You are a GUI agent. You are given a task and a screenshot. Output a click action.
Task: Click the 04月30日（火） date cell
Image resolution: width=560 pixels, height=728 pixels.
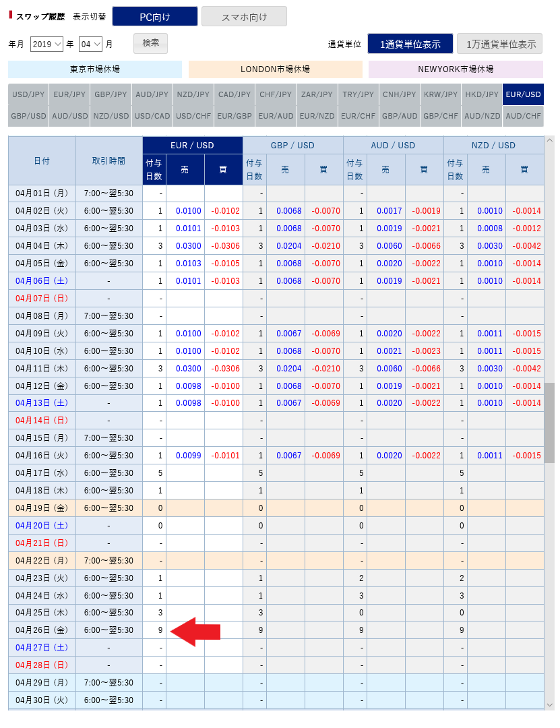(x=42, y=700)
